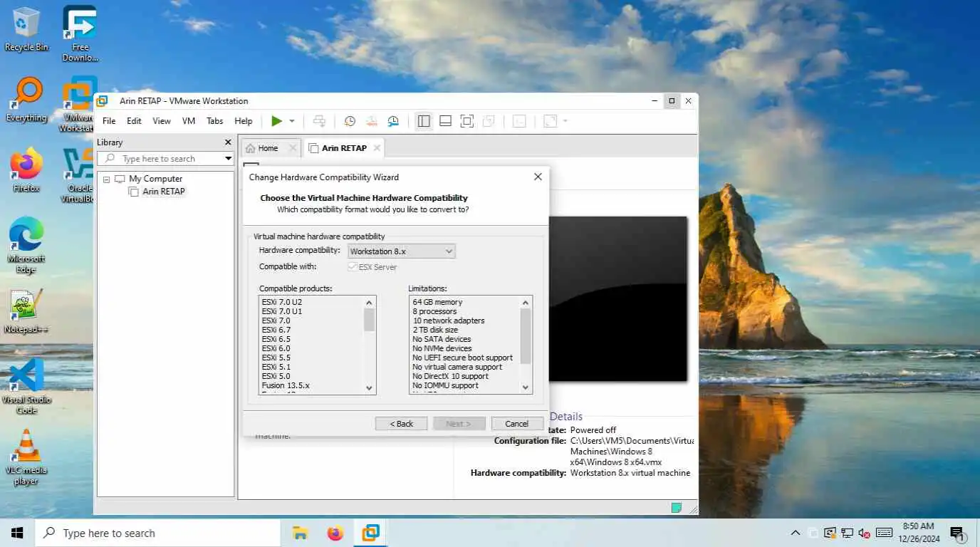Close the Arin RETAP tab
Screen dimensions: 980x547
[377, 148]
